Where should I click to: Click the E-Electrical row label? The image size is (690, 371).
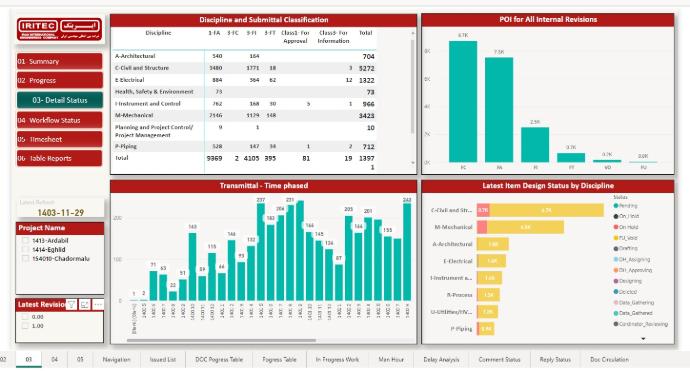129,80
